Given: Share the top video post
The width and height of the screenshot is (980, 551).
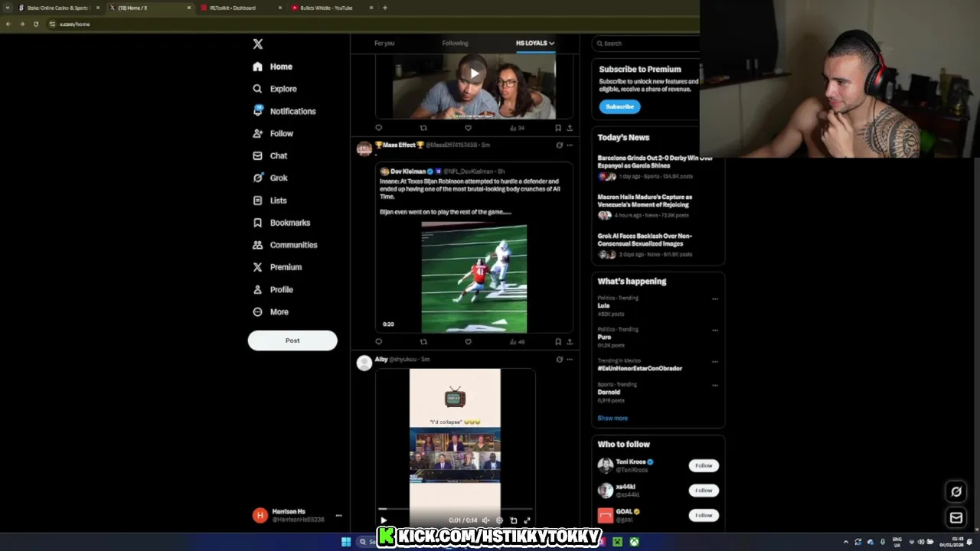Looking at the screenshot, I should [569, 128].
